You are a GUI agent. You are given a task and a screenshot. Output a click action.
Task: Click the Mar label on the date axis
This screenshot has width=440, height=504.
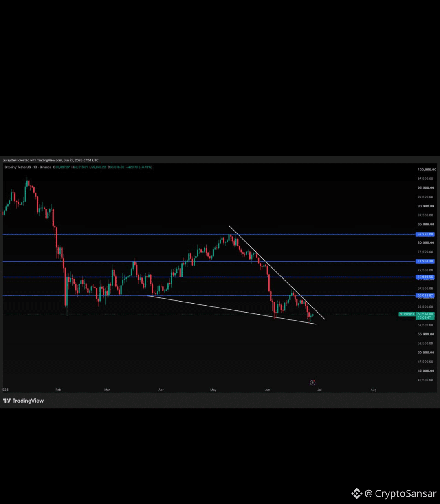pos(107,390)
